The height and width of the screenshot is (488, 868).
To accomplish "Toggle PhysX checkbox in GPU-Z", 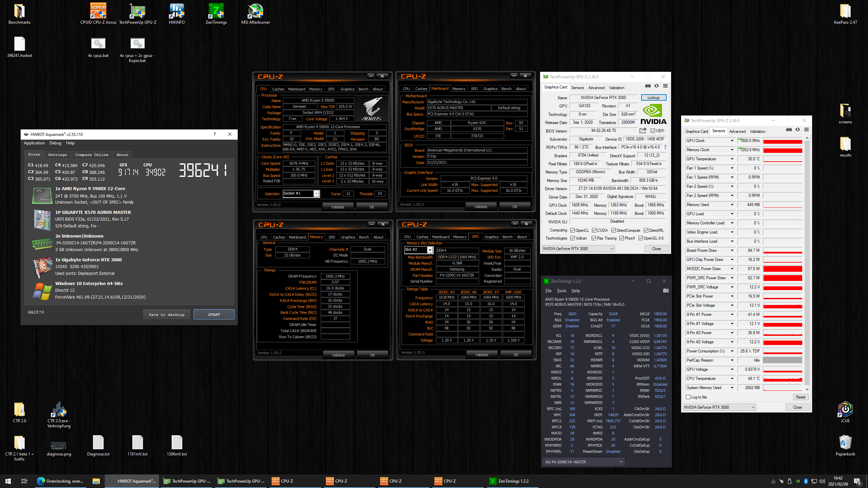I will [622, 238].
